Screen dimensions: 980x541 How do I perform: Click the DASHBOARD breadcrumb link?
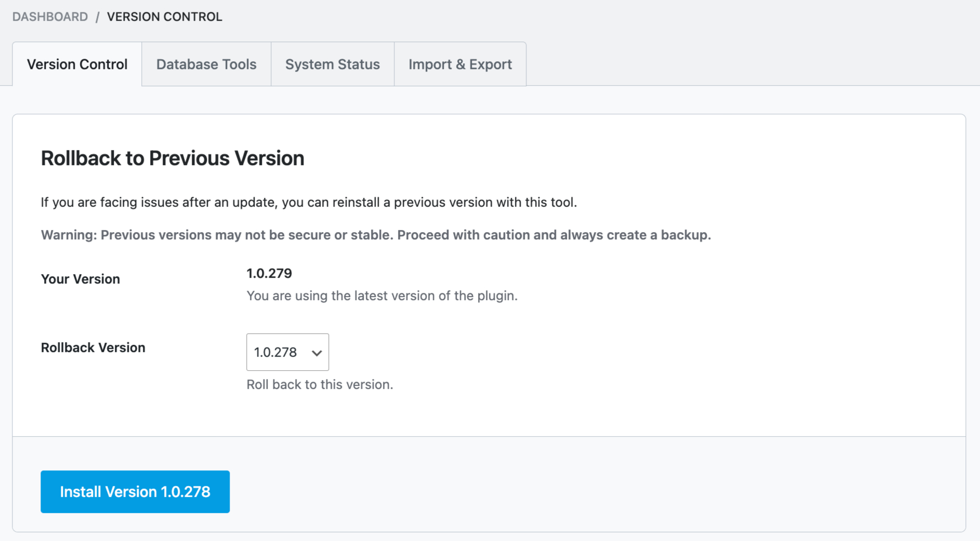50,17
